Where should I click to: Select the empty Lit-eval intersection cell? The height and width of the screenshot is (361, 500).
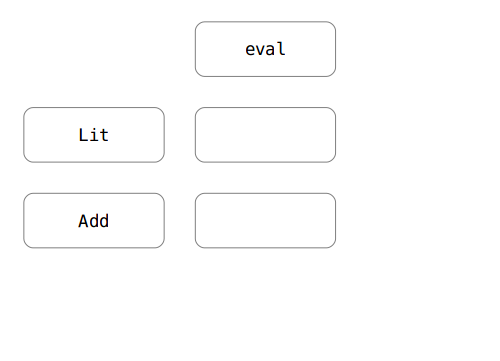pos(265,135)
